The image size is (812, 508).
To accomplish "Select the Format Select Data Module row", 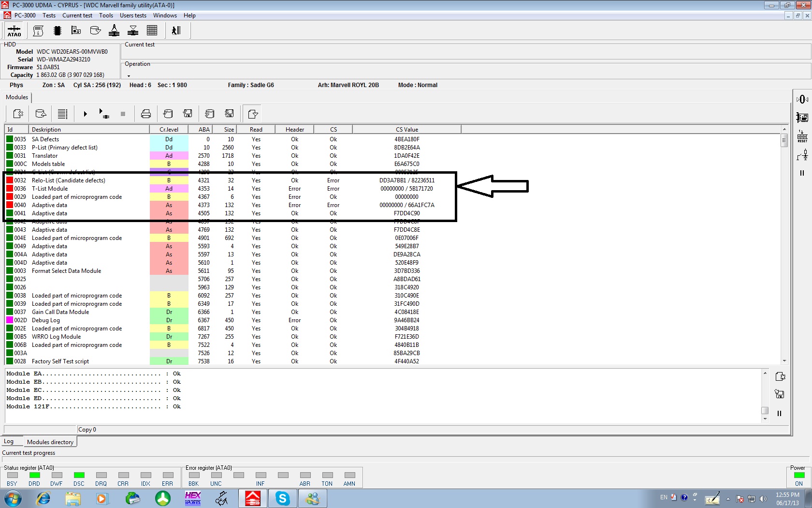I will (x=233, y=271).
